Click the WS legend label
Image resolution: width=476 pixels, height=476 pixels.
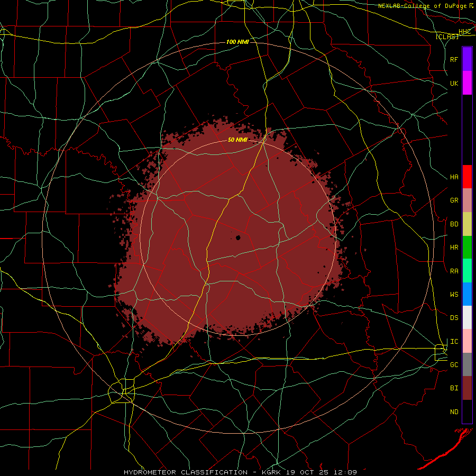pyautogui.click(x=454, y=294)
